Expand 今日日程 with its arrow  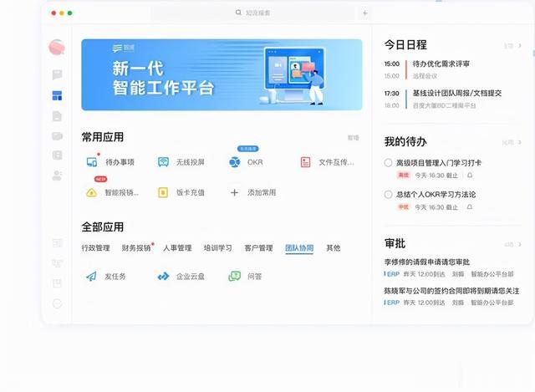(520, 45)
